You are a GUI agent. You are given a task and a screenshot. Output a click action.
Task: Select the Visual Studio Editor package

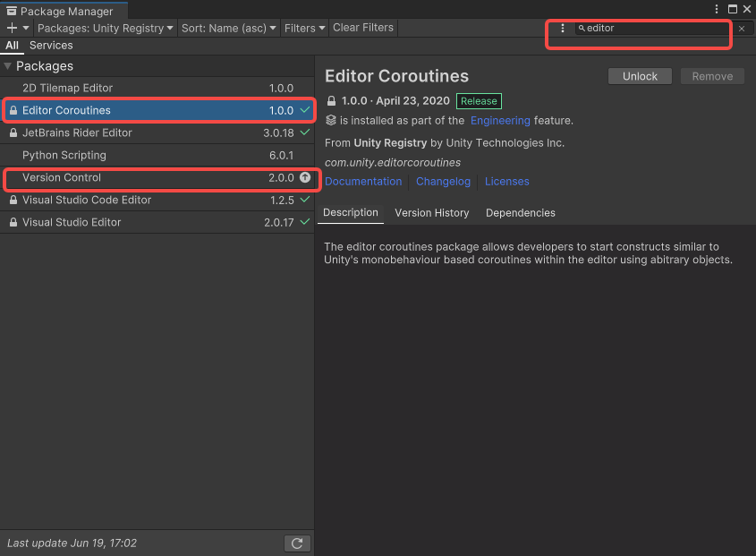157,222
